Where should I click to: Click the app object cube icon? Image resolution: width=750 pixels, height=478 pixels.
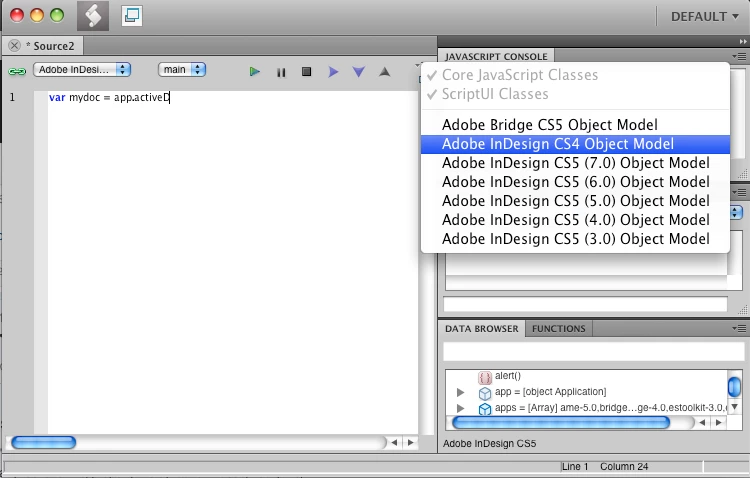(485, 393)
